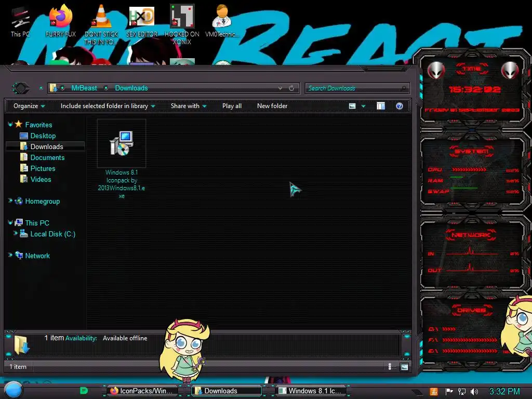This screenshot has height=399, width=532.
Task: Switch to large icons view in status bar
Action: [x=404, y=367]
